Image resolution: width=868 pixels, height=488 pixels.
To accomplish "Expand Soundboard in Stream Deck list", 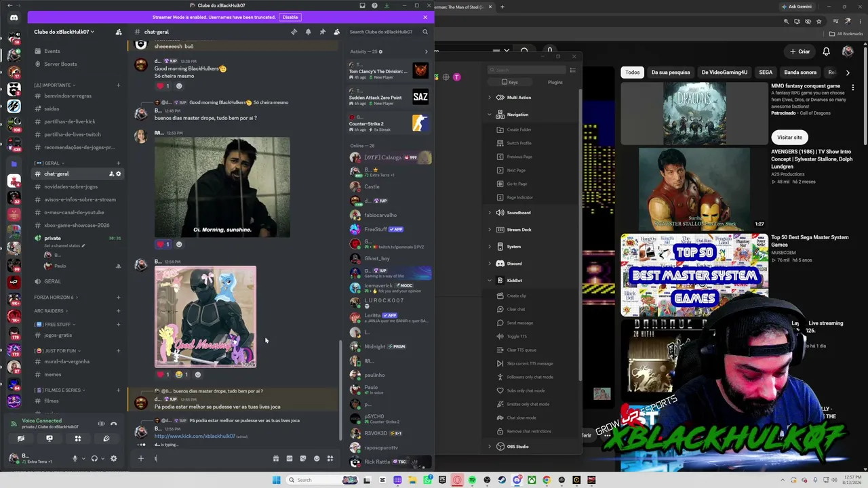I will pyautogui.click(x=490, y=213).
